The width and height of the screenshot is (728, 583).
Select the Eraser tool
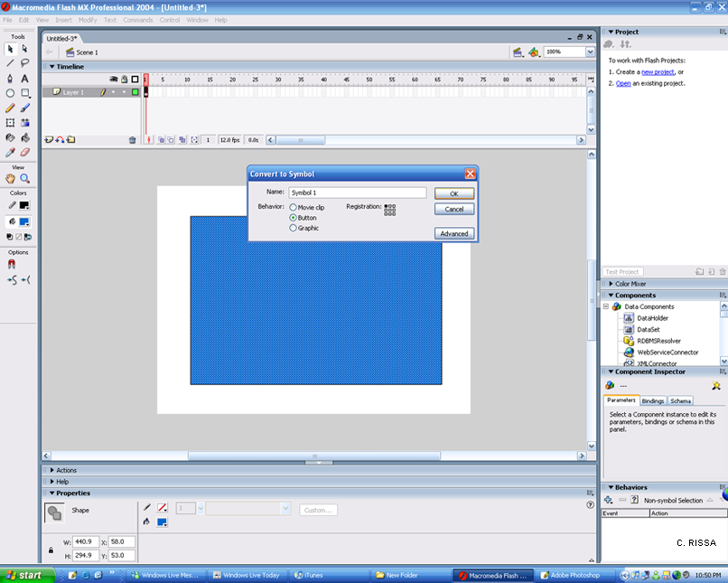(25, 153)
